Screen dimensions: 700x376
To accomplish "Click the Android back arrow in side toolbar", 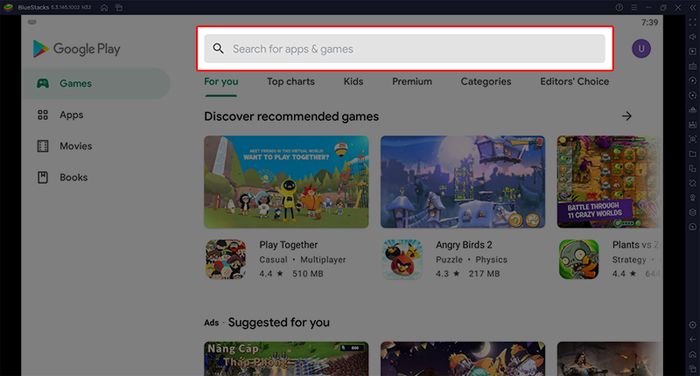I will (692, 340).
